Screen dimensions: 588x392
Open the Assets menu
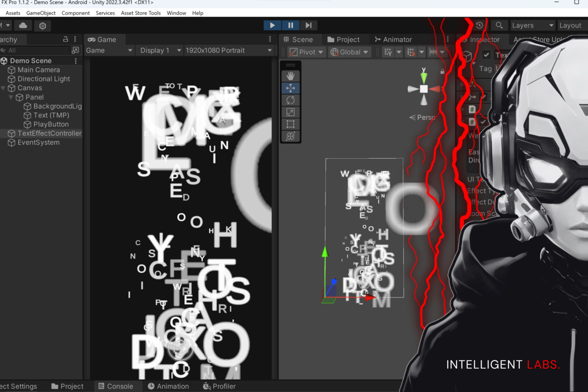click(x=13, y=13)
